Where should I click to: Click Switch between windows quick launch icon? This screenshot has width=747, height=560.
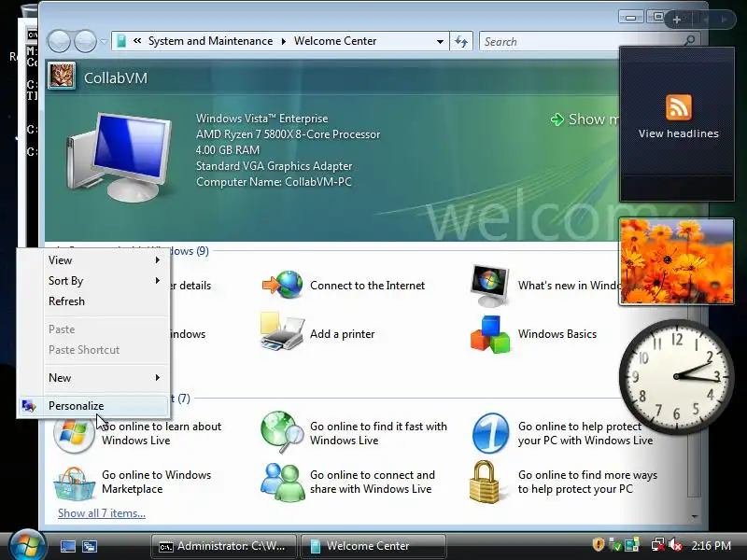coord(90,546)
